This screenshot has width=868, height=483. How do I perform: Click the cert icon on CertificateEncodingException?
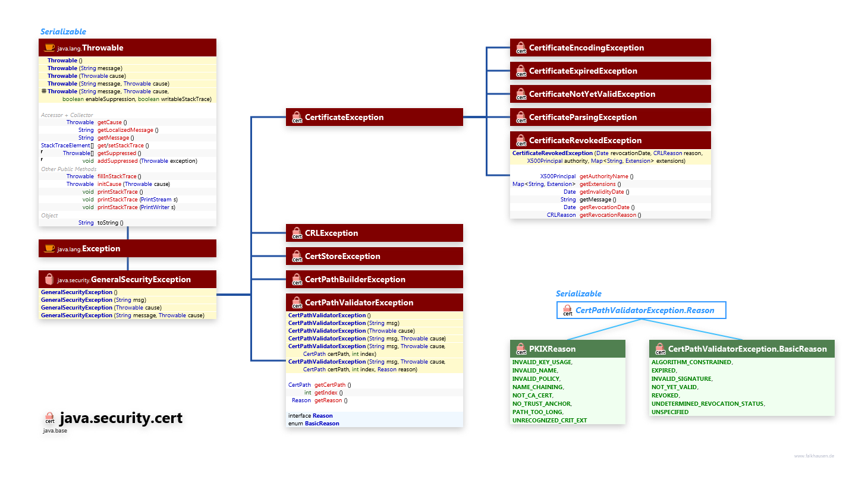pos(521,48)
